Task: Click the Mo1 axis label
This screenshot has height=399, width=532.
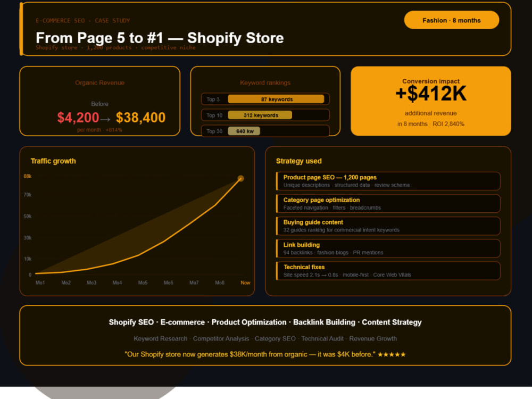Action: [x=40, y=282]
